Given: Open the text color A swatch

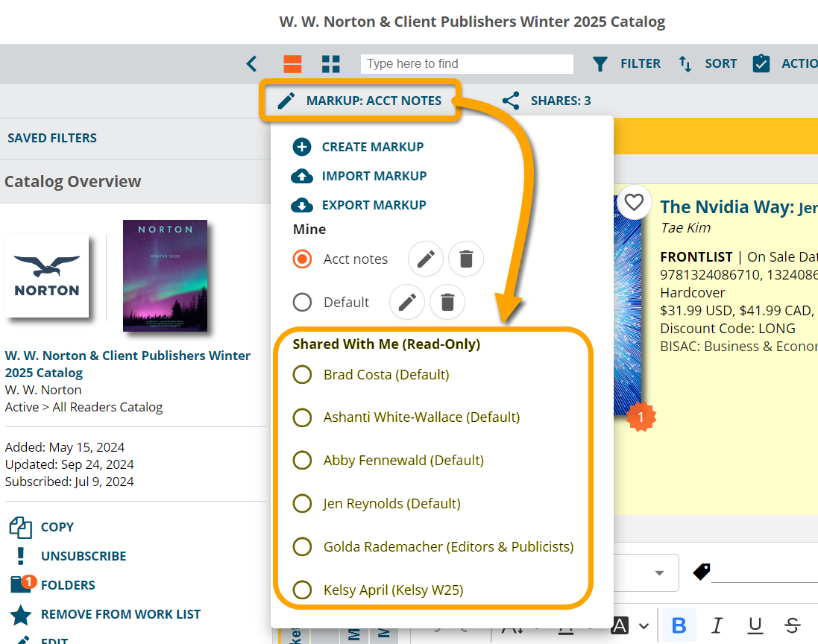Looking at the screenshot, I should [x=620, y=625].
